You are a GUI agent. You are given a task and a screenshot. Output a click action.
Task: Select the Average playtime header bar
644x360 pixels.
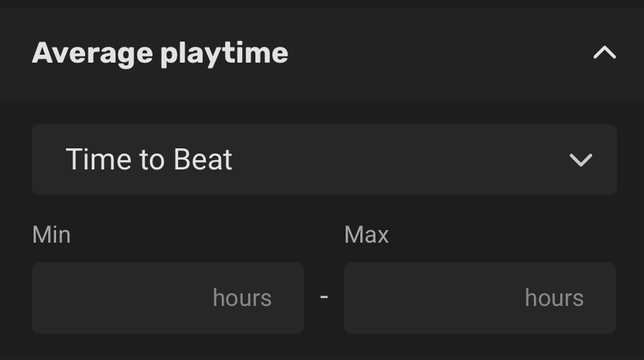click(396, 53)
